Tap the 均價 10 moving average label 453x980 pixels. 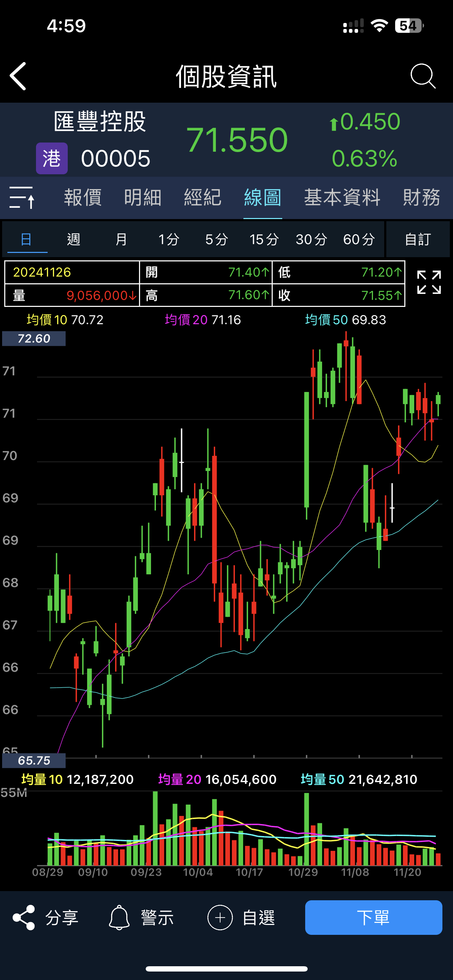click(47, 320)
